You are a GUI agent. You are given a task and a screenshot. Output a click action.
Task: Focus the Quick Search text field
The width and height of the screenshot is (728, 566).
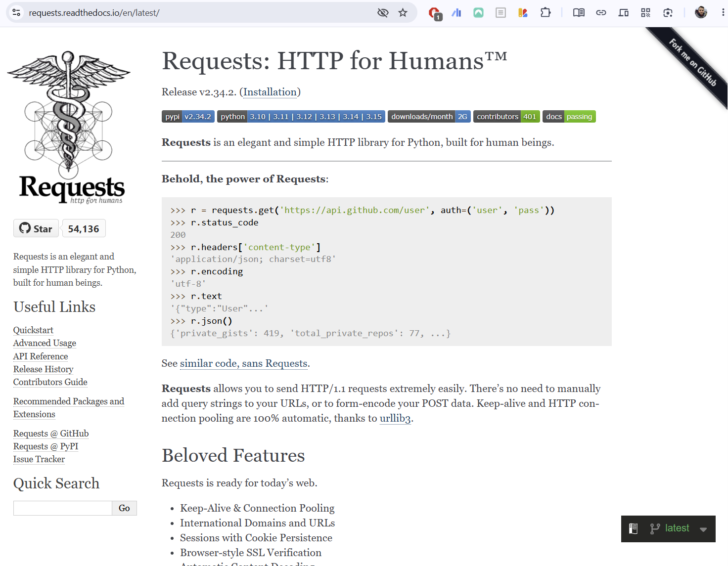(x=63, y=508)
